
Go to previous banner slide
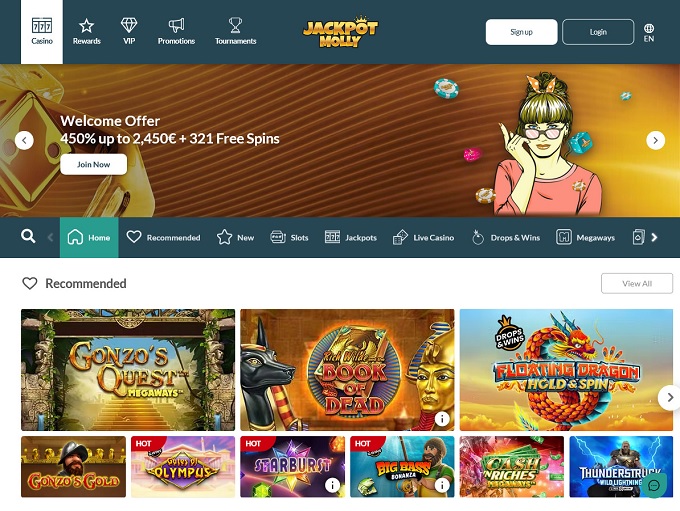pos(24,141)
